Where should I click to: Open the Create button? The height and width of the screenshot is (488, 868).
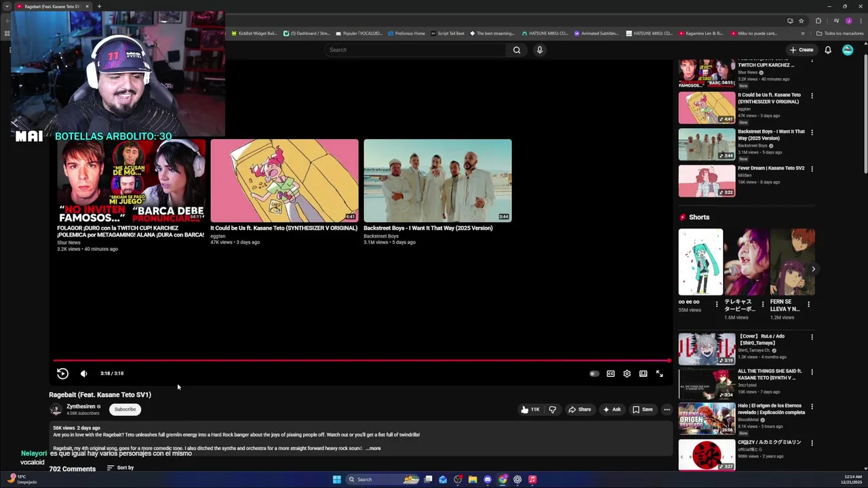(x=802, y=49)
